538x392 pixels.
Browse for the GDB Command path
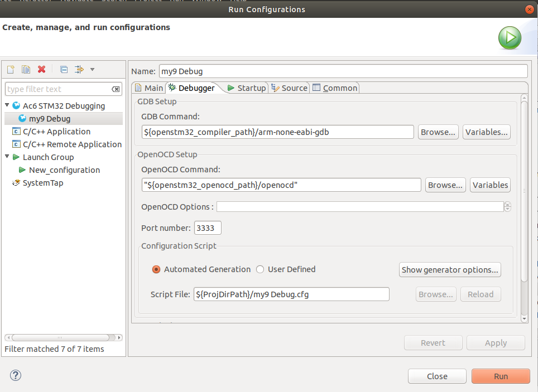pos(438,132)
